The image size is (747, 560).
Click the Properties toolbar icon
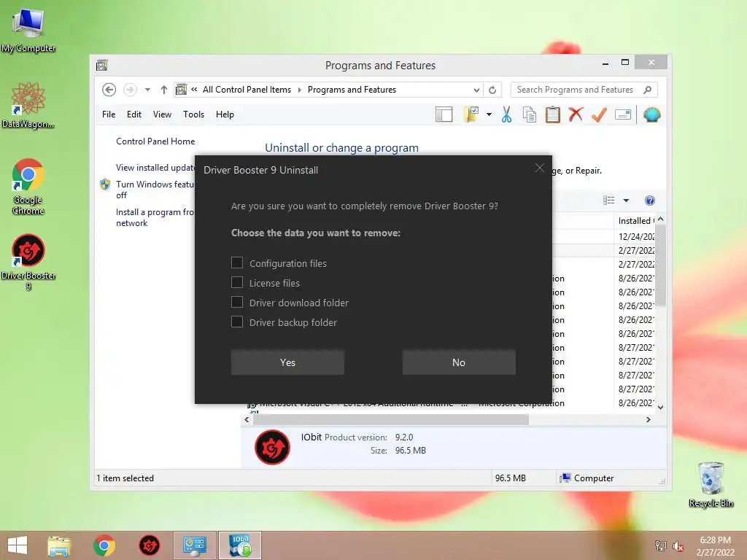623,114
